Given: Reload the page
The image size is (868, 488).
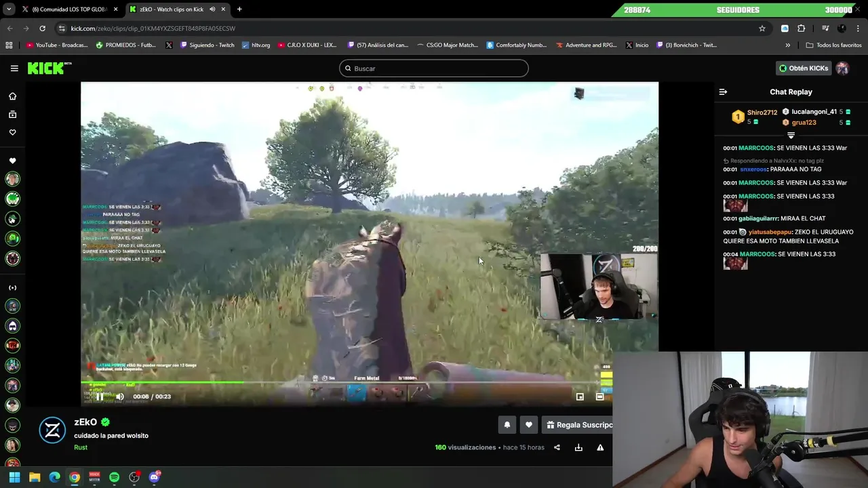Looking at the screenshot, I should 42,28.
